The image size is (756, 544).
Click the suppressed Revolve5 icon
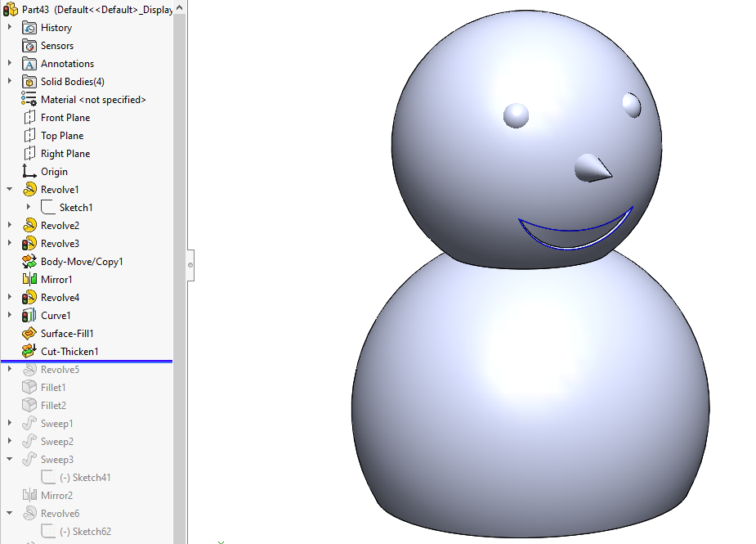[x=29, y=370]
